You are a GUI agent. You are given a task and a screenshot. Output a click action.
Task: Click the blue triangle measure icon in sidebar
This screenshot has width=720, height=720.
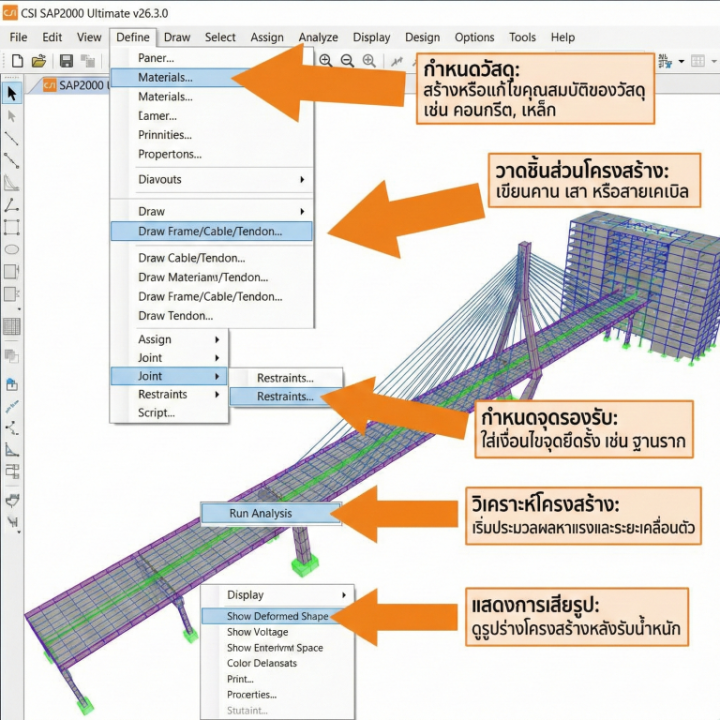click(11, 450)
